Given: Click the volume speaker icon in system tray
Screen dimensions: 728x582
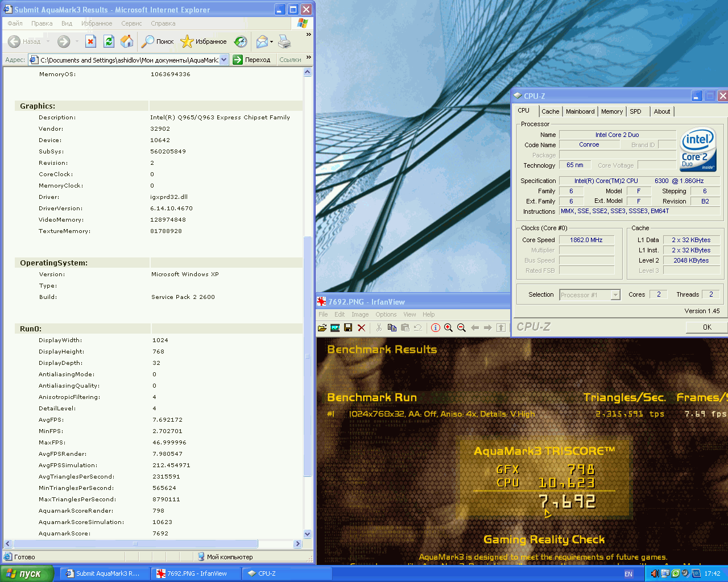Looking at the screenshot, I should [655, 573].
